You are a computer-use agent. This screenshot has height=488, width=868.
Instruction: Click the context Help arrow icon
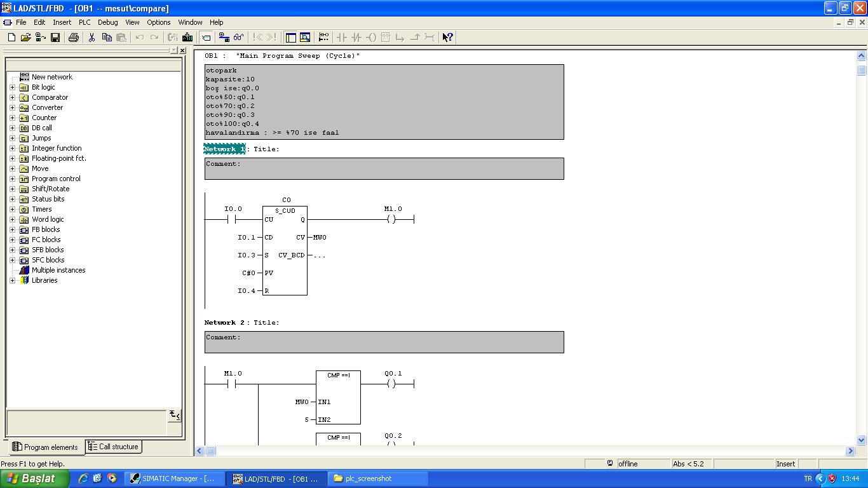tap(447, 37)
